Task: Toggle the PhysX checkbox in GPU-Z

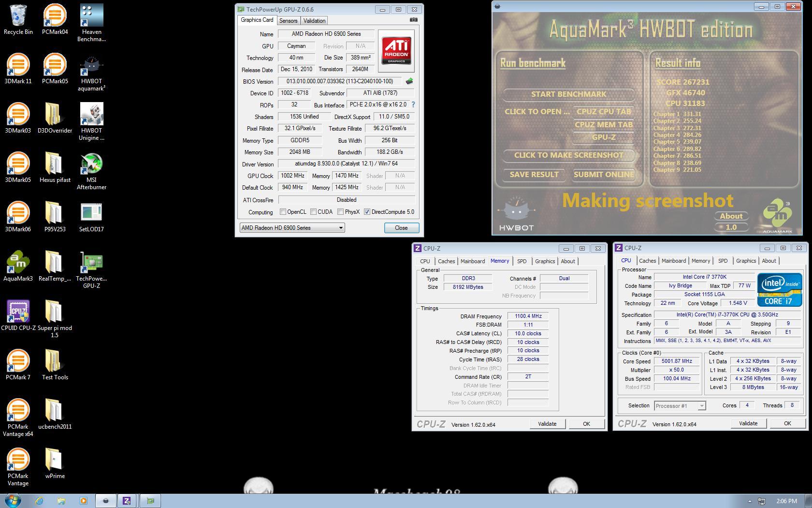Action: (340, 212)
